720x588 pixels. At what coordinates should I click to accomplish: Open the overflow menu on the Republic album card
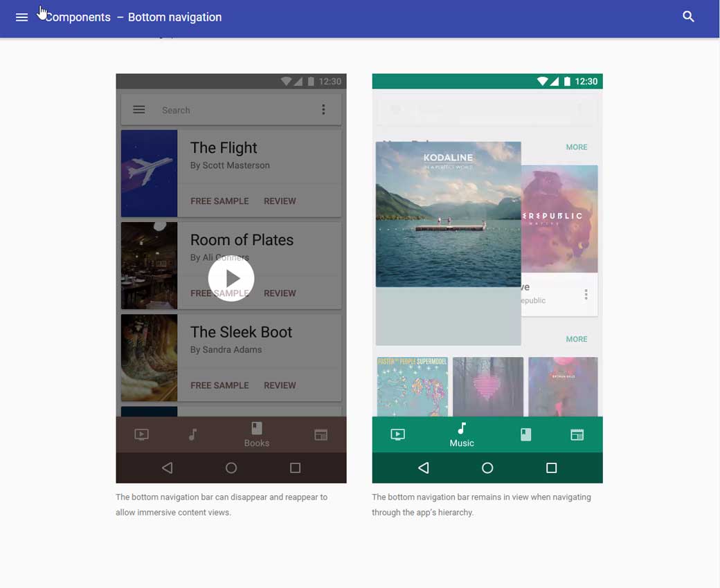pos(586,295)
